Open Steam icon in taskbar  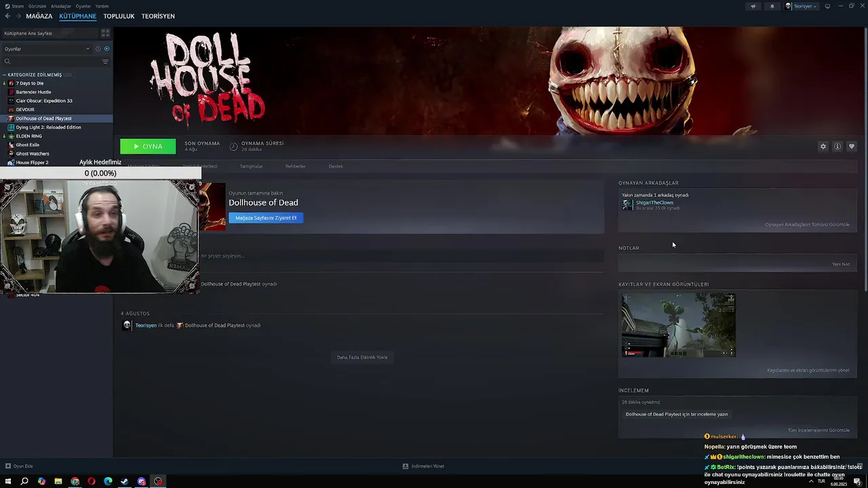pyautogui.click(x=125, y=481)
